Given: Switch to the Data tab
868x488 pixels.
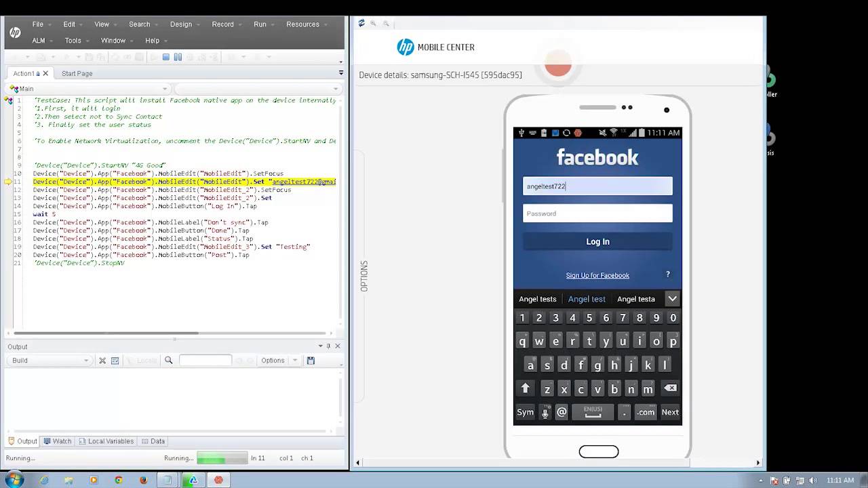Looking at the screenshot, I should [x=153, y=441].
